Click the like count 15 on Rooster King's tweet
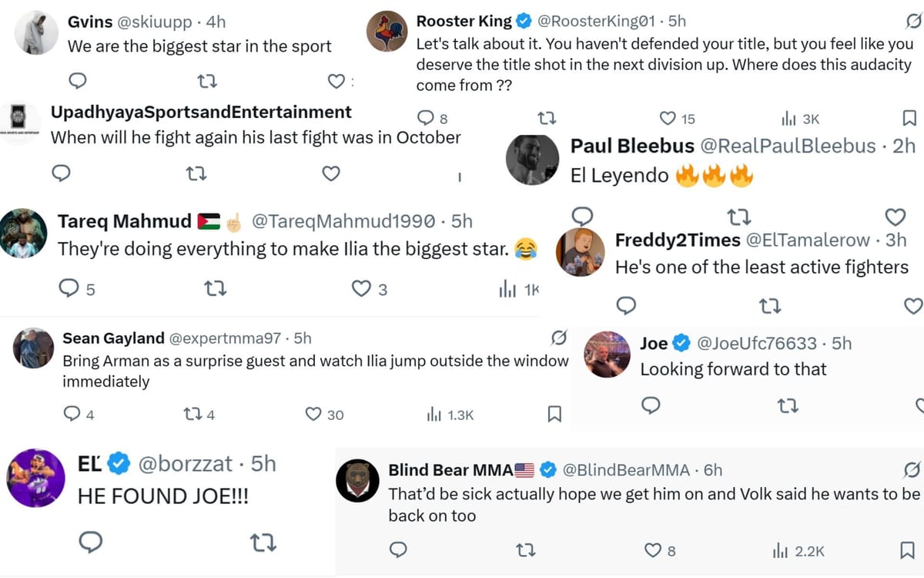The height and width of the screenshot is (578, 924). coord(677,118)
